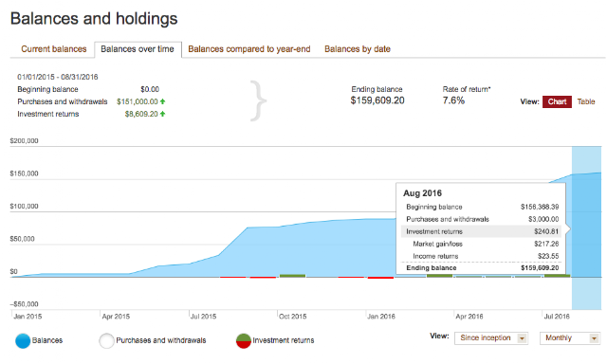607x364 pixels.
Task: Toggle the blue Balances legend circle
Action: (23, 341)
